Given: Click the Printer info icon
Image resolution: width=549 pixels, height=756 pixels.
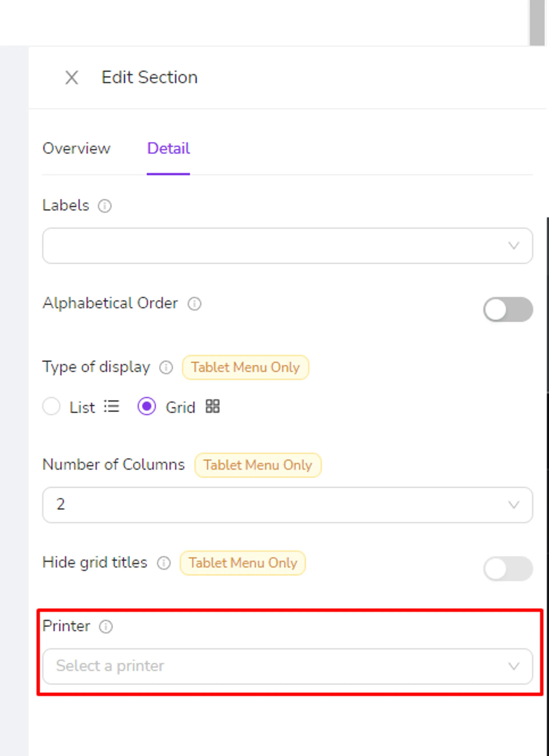Looking at the screenshot, I should click(106, 627).
